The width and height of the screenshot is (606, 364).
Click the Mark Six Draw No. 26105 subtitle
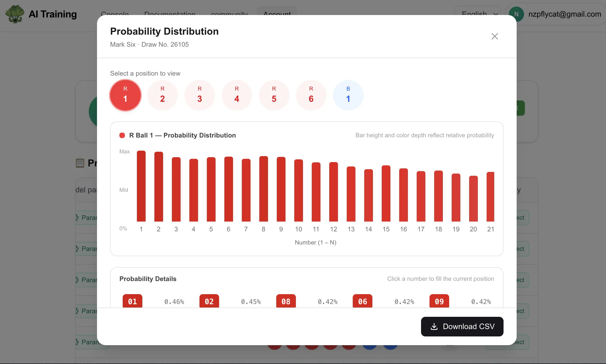click(149, 44)
